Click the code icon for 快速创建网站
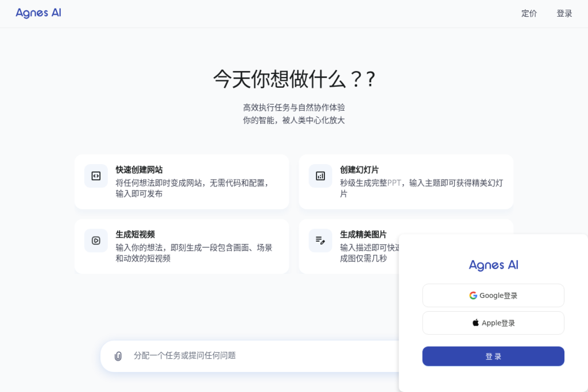Image resolution: width=588 pixels, height=392 pixels. pyautogui.click(x=96, y=176)
